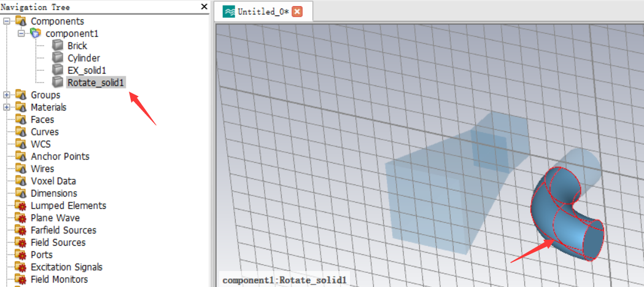Click the WCS folder icon

point(21,144)
